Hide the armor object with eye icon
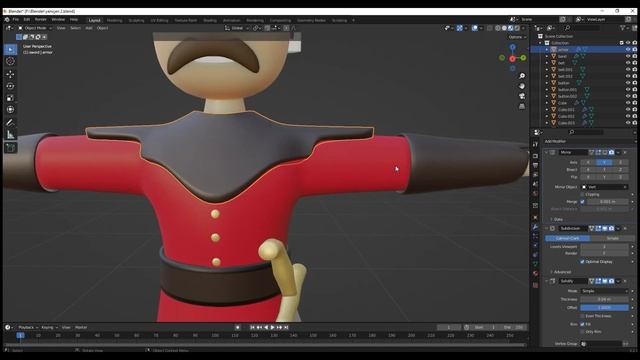 (x=628, y=49)
